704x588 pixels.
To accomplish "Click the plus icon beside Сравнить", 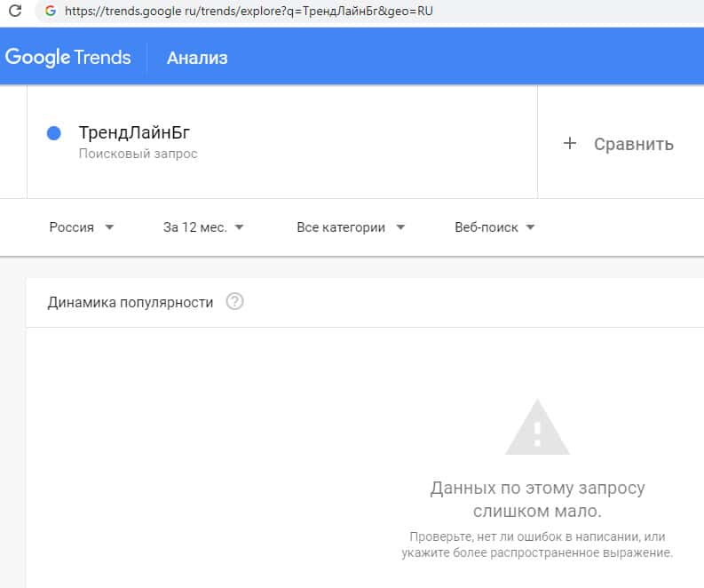I will pyautogui.click(x=570, y=144).
